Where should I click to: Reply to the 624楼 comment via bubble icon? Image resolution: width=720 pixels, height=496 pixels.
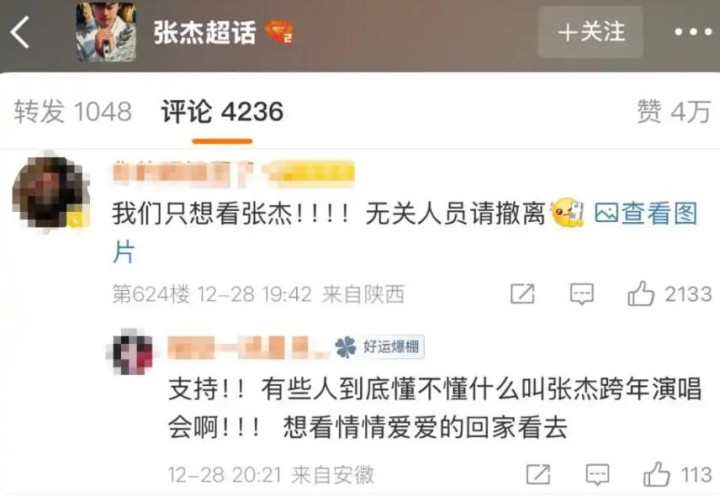(582, 294)
